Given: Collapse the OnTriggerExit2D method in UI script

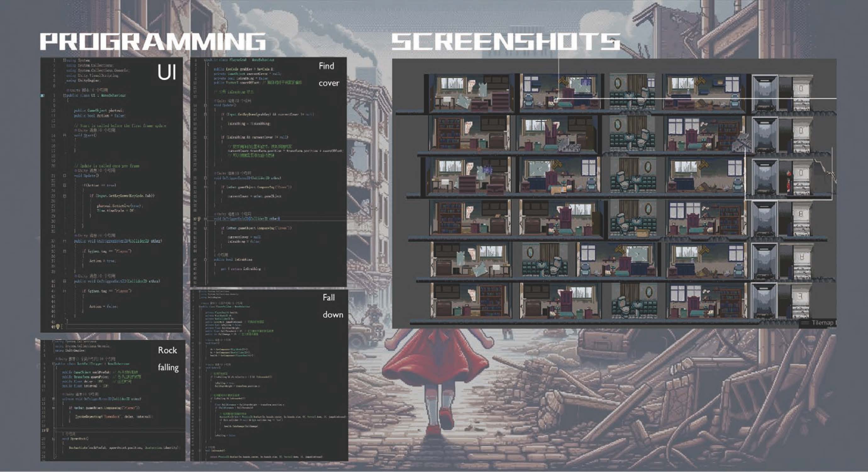Looking at the screenshot, I should click(x=64, y=281).
